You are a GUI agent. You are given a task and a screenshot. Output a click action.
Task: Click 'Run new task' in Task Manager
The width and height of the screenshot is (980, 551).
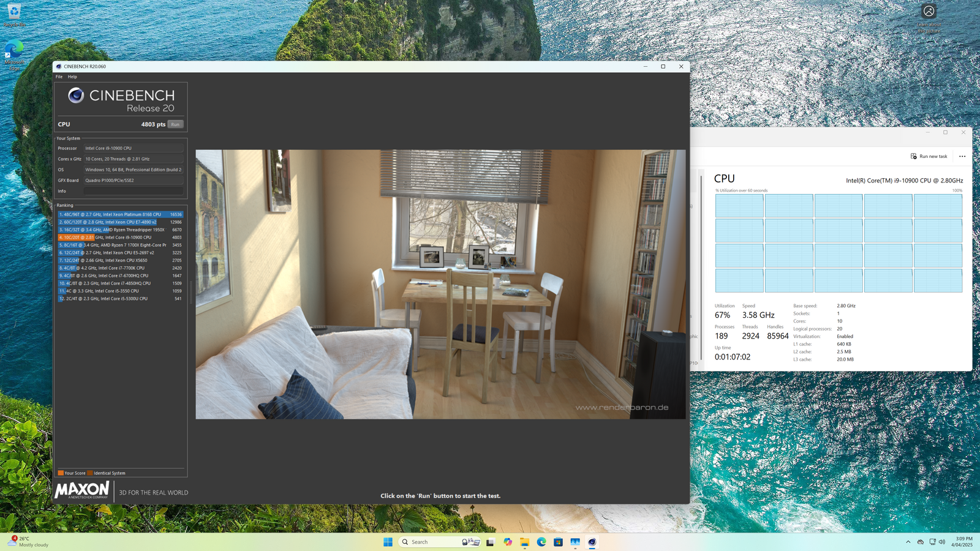click(x=929, y=156)
